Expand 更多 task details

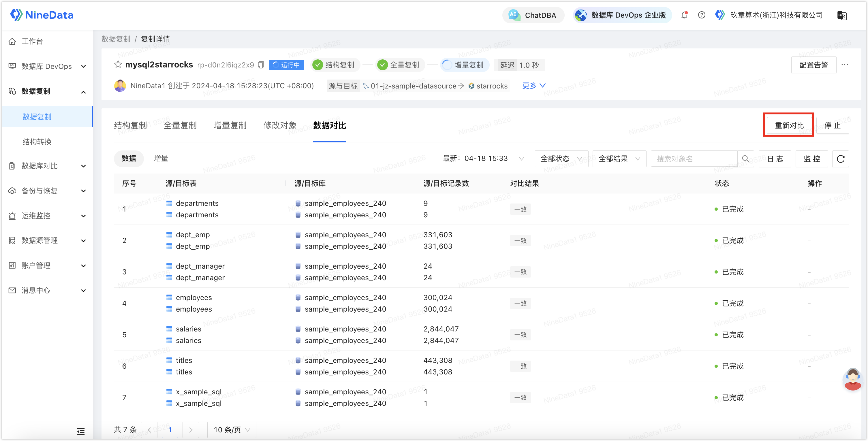(533, 86)
